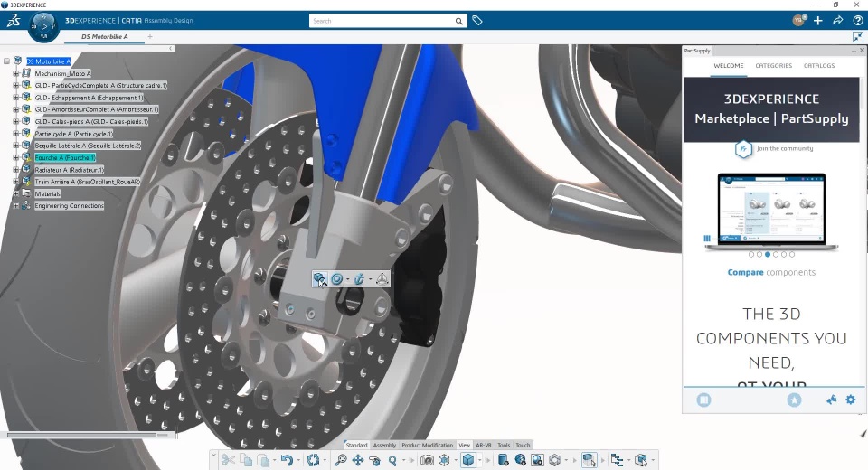
Task: Click the plus Add icon in top bar
Action: [x=818, y=21]
